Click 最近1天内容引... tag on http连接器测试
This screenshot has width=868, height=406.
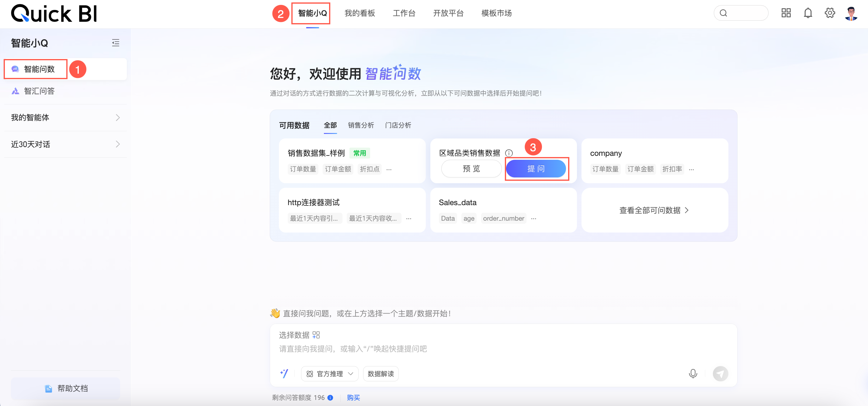pos(315,218)
